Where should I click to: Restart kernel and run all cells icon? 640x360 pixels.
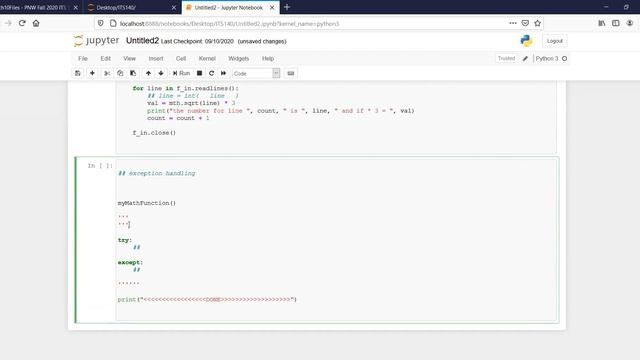[x=223, y=73]
